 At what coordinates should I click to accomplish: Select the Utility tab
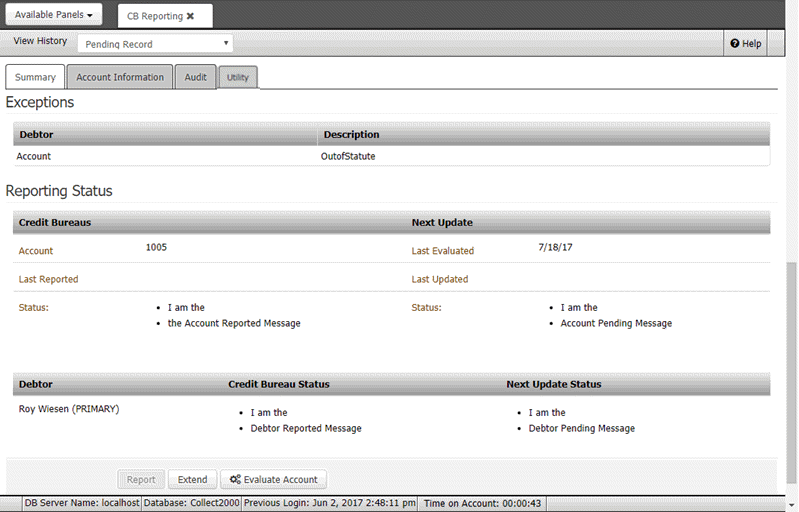(x=238, y=77)
